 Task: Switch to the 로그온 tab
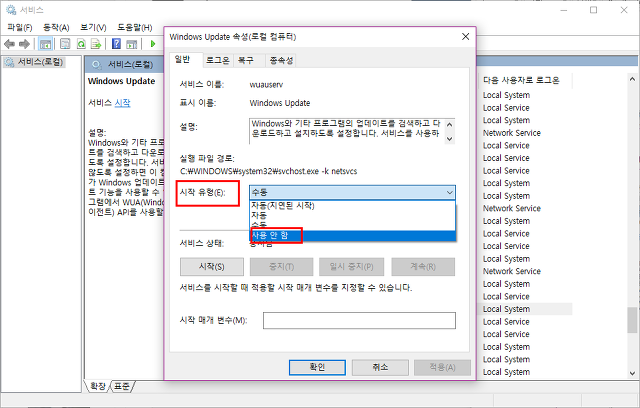(x=218, y=60)
